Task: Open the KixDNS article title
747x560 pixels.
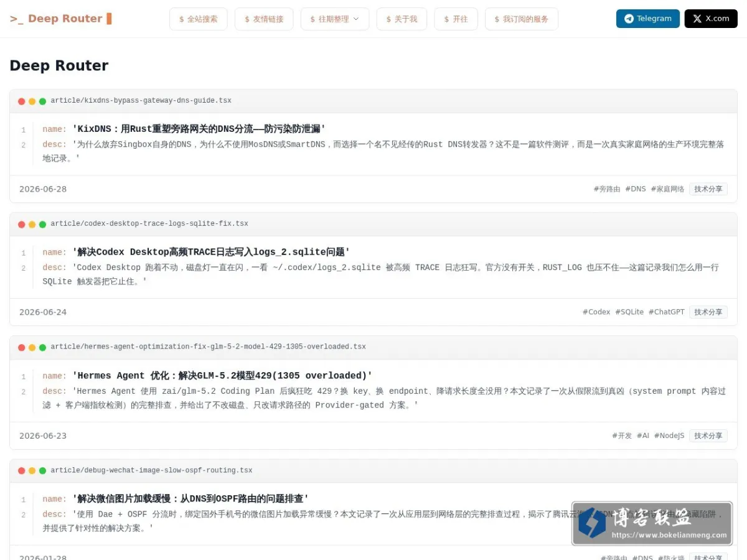Action: [199, 129]
